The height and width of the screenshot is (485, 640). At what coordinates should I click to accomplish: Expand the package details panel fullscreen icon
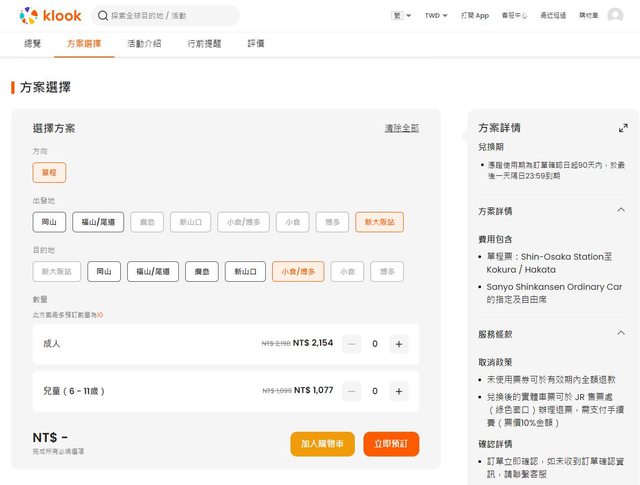click(622, 128)
